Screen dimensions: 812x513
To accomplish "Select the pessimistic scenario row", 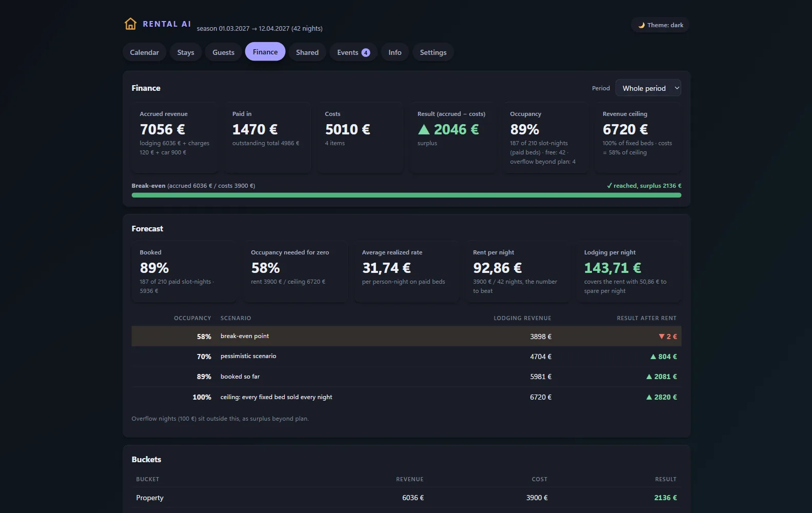I will 406,357.
